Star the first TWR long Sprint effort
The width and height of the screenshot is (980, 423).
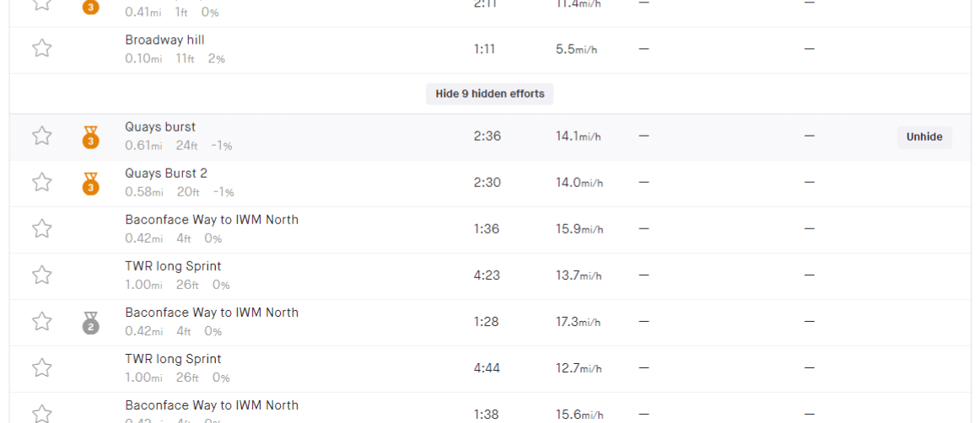click(42, 275)
